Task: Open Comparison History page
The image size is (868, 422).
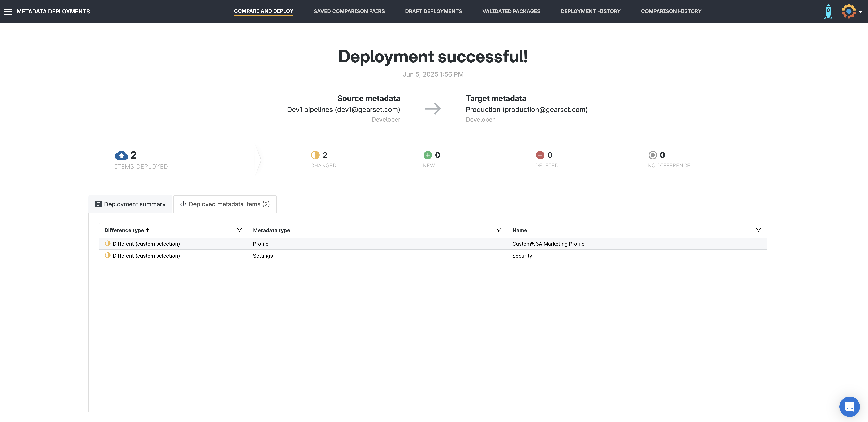Action: 671,11
